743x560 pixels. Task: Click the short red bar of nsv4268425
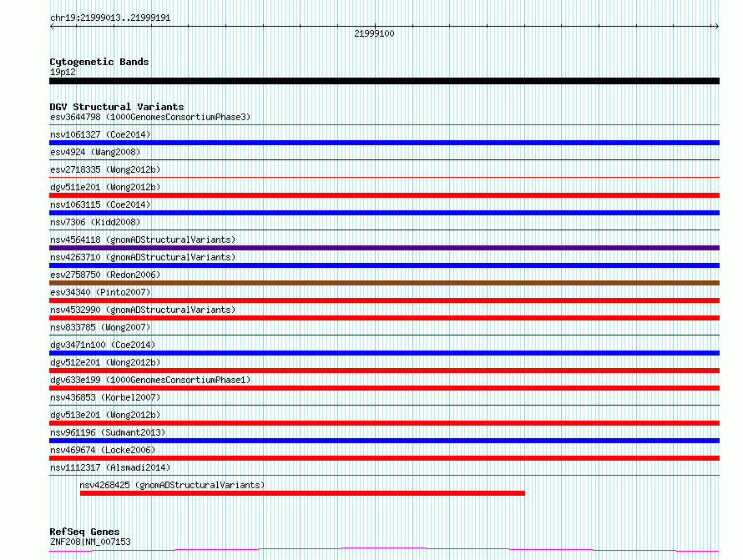pos(302,493)
